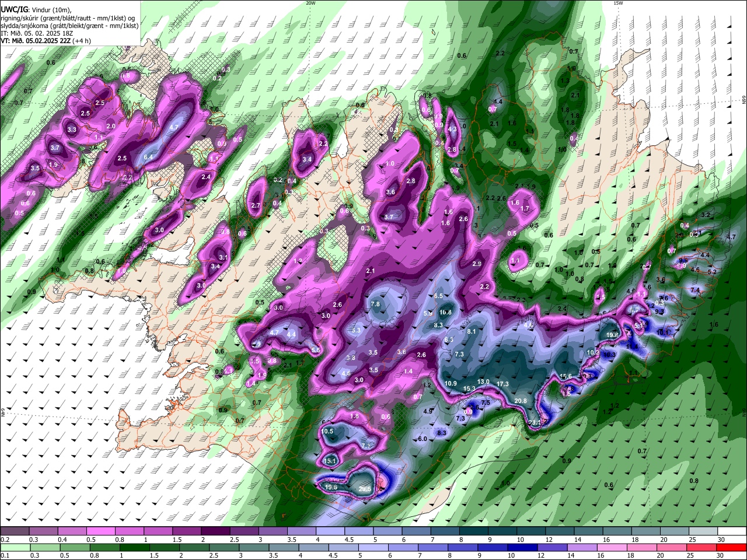Click the 23.1 precipitation value
The width and height of the screenshot is (747, 560).
535,422
